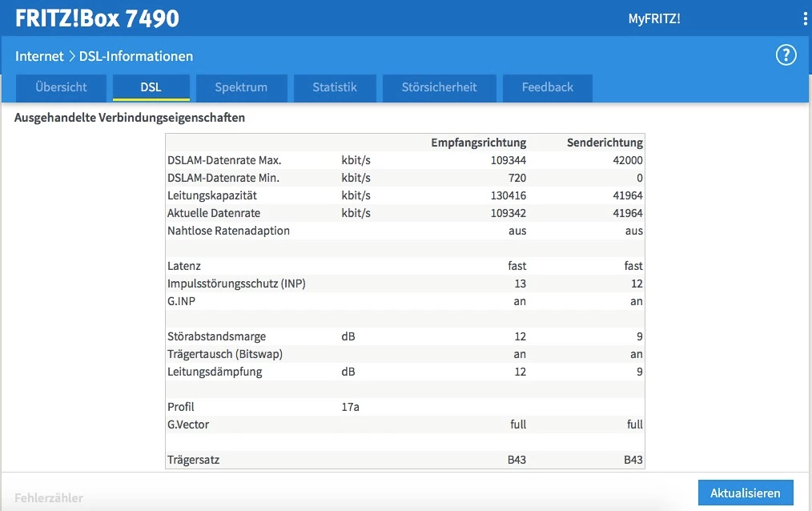Click the Latenz receive value fast

click(517, 266)
